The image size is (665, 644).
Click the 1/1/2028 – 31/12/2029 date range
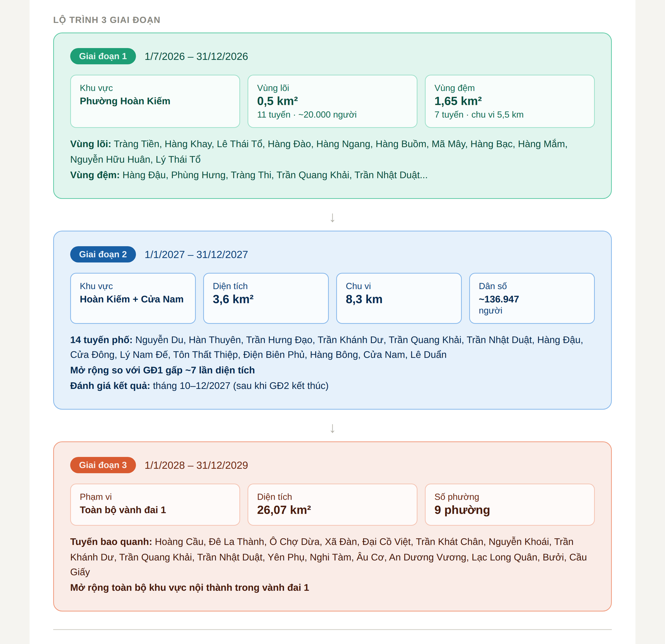click(196, 465)
